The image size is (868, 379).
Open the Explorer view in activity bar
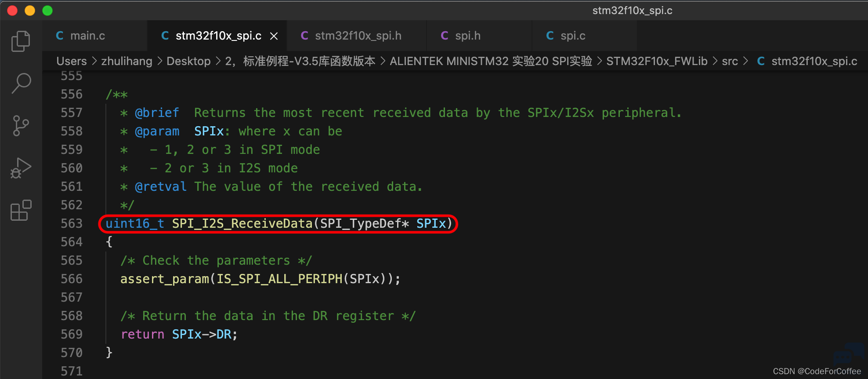click(x=21, y=41)
